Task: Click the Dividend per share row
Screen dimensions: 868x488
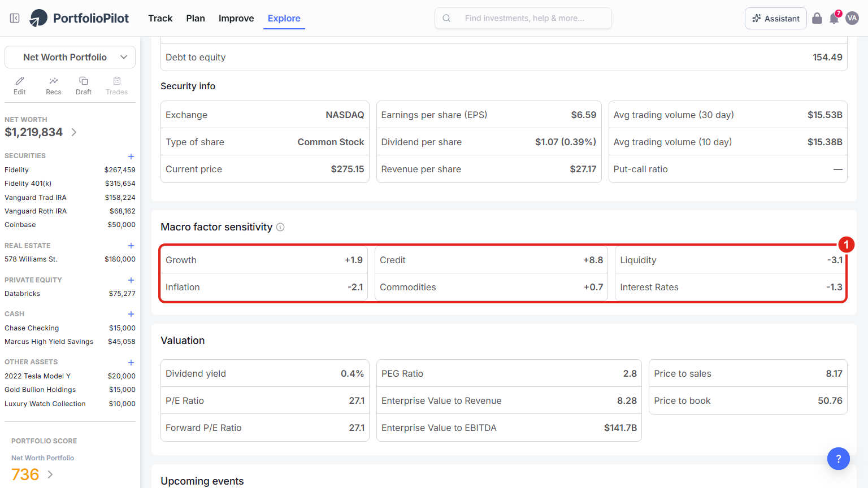Action: point(489,142)
